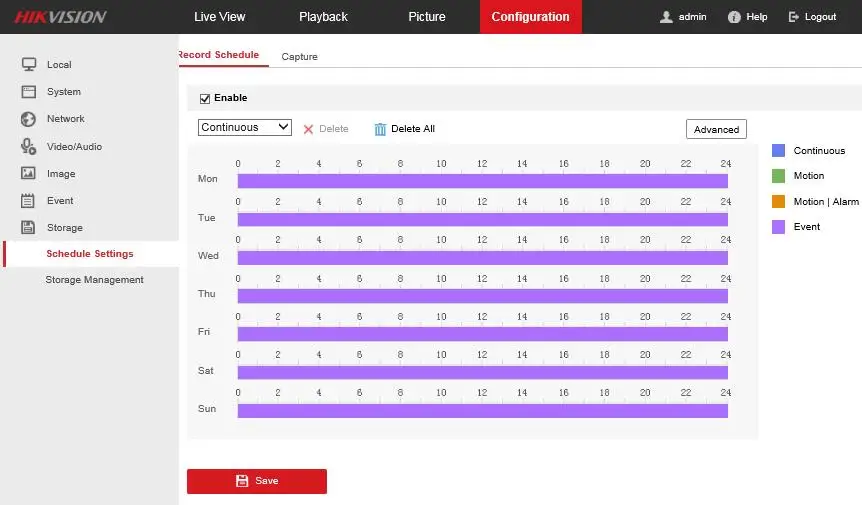862x505 pixels.
Task: Open Storage Management in sidebar
Action: [x=95, y=280]
